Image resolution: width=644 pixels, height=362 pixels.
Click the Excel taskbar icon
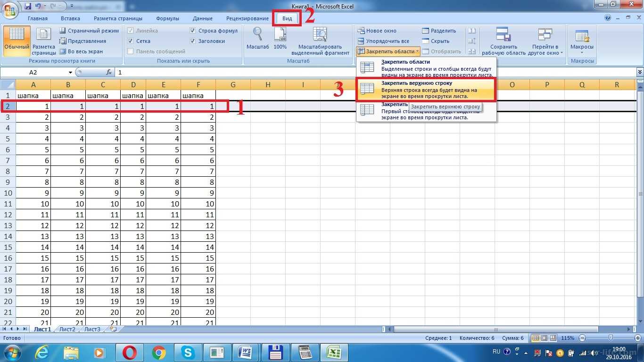coord(334,352)
